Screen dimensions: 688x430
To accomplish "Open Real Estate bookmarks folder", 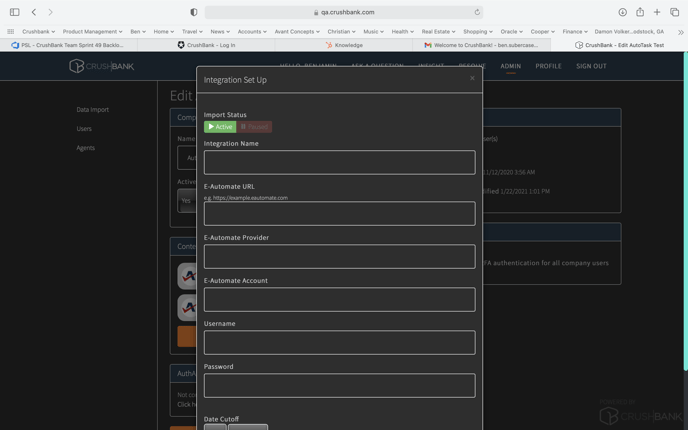I will point(438,32).
